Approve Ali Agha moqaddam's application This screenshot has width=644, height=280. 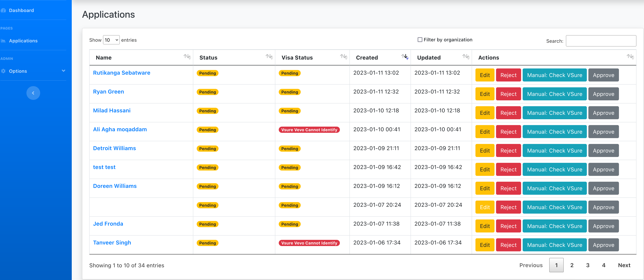click(603, 132)
